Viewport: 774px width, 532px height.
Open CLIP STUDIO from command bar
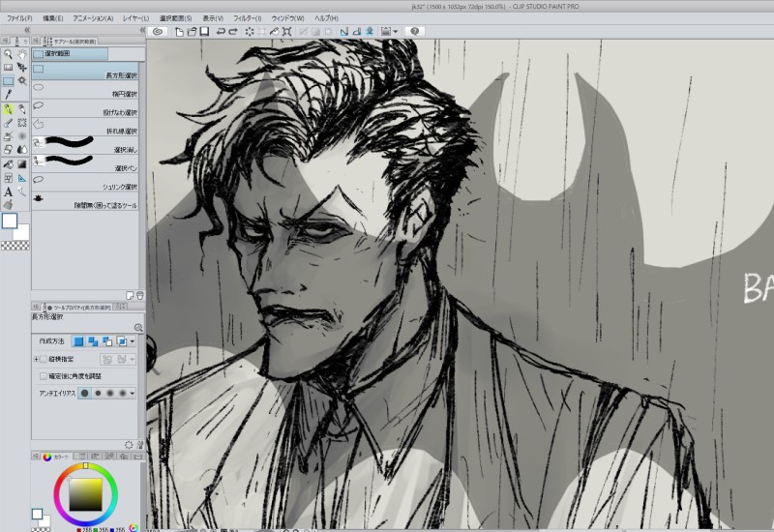(158, 32)
